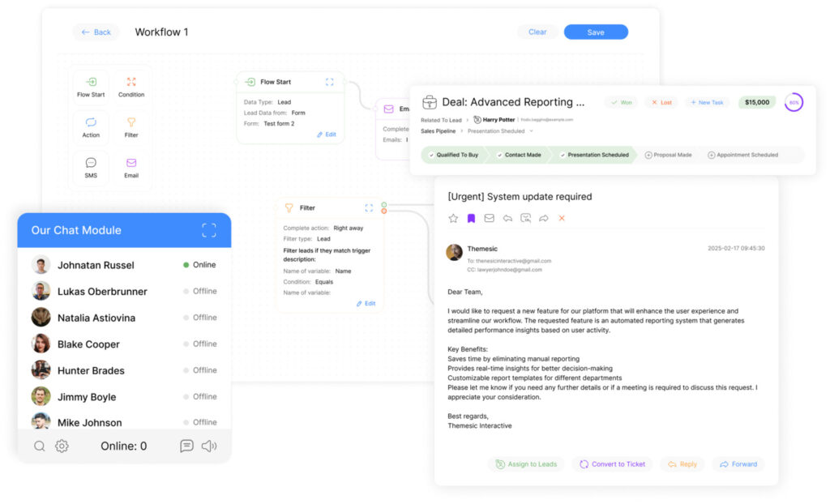The height and width of the screenshot is (504, 830).
Task: Star the urgent system update email
Action: (453, 218)
